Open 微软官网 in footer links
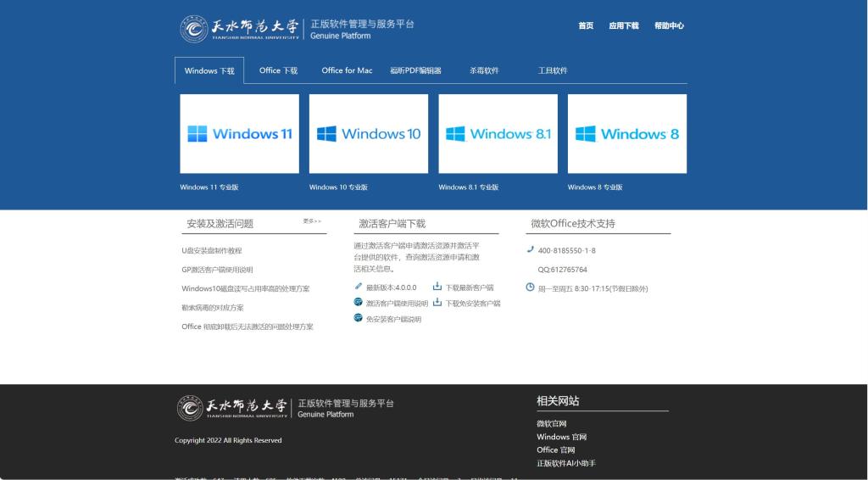This screenshot has width=868, height=480. point(551,423)
